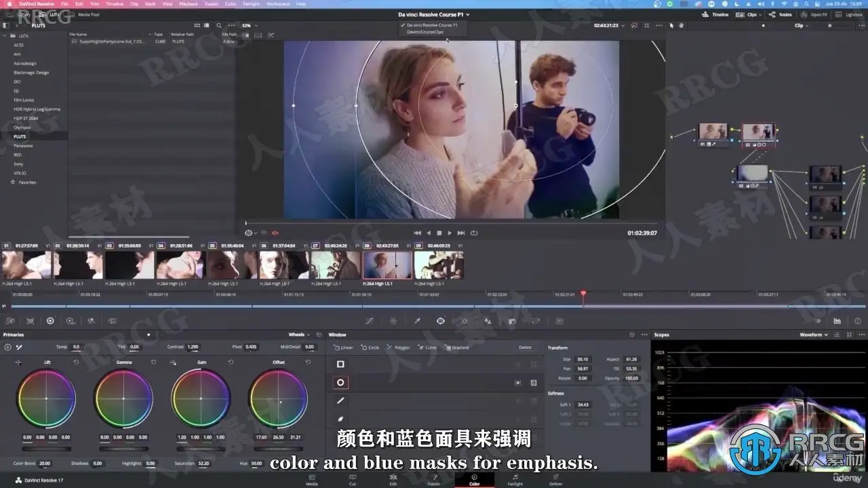Adjust the Lift master wheel slider
The image size is (868, 488).
46,449
